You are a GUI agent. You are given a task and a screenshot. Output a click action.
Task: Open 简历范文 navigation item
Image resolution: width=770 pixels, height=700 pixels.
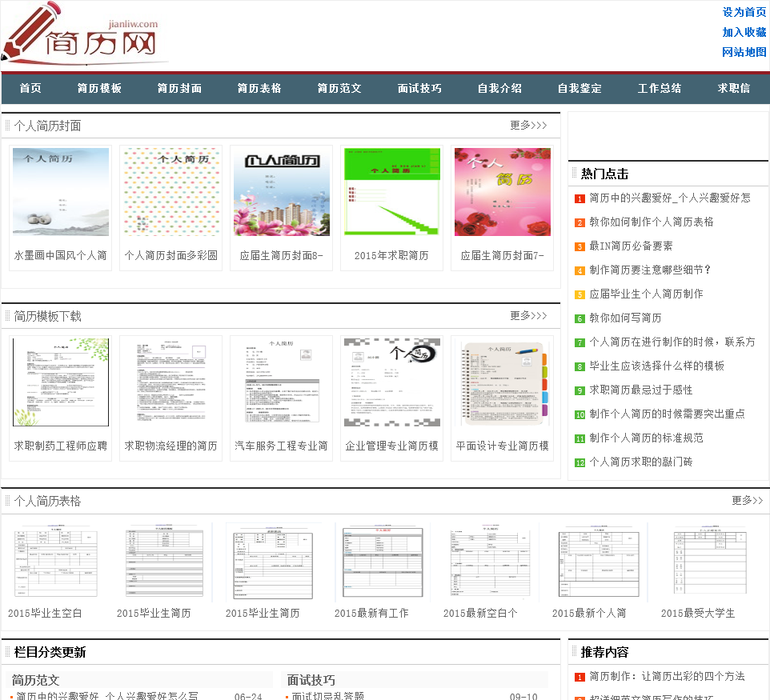[339, 88]
